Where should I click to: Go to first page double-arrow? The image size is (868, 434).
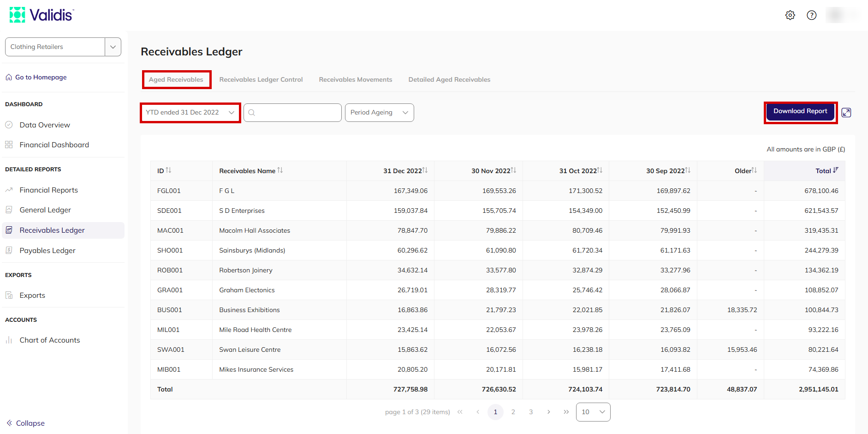click(x=460, y=412)
